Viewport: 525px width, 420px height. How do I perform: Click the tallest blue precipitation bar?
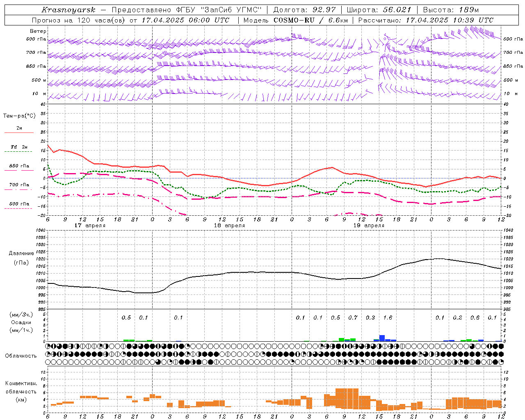click(x=382, y=338)
